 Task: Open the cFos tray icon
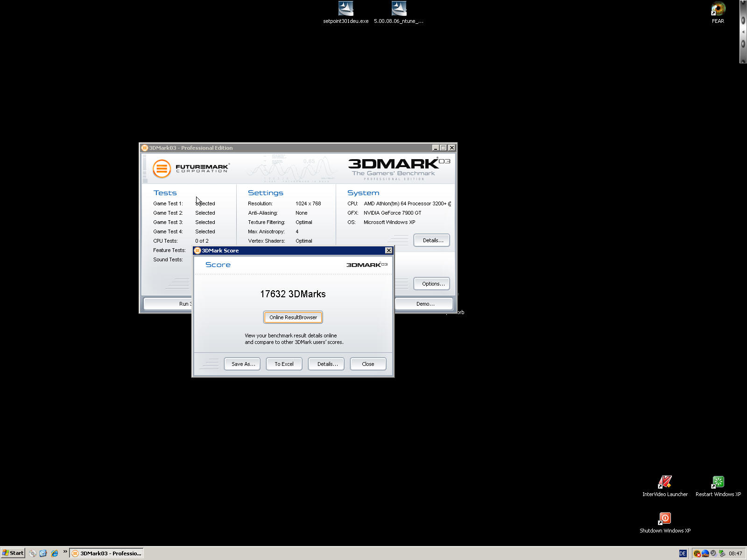pyautogui.click(x=705, y=553)
